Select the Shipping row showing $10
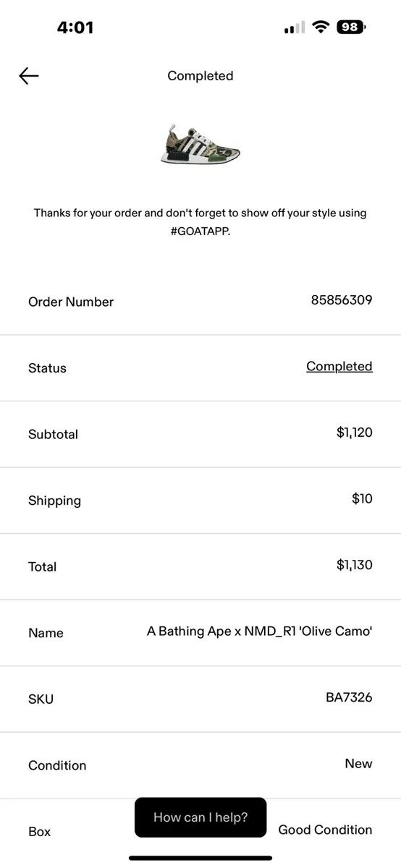The image size is (401, 868). (200, 501)
